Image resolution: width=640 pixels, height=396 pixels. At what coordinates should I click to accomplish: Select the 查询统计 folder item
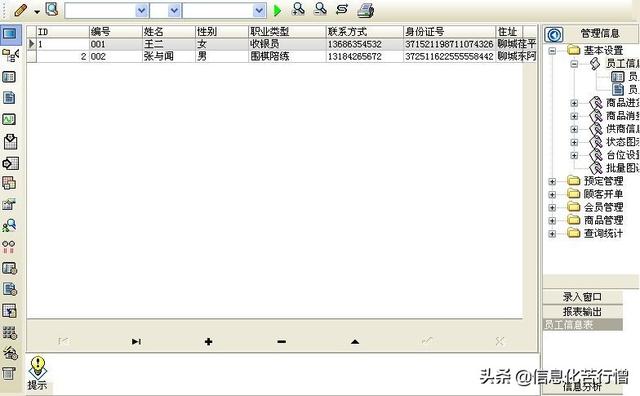[x=603, y=233]
